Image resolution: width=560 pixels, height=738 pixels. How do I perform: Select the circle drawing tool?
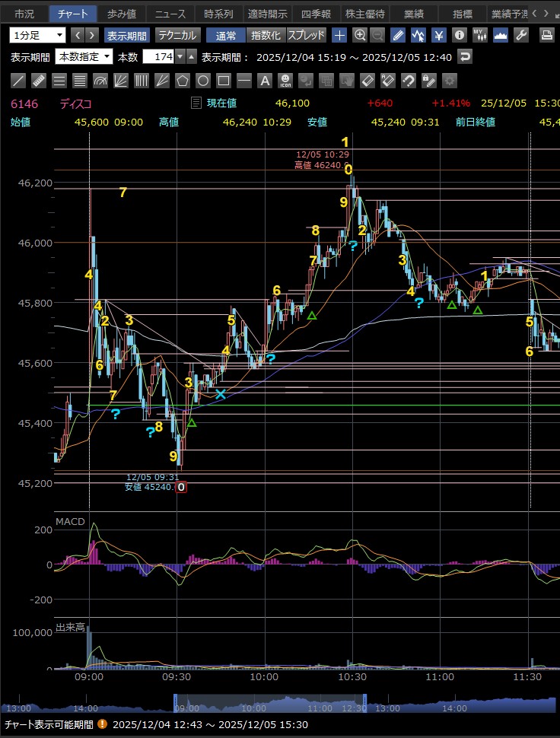tap(203, 81)
